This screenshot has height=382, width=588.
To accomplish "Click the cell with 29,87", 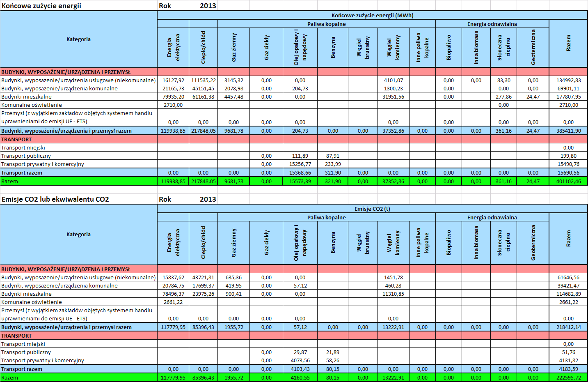I will pyautogui.click(x=300, y=352).
